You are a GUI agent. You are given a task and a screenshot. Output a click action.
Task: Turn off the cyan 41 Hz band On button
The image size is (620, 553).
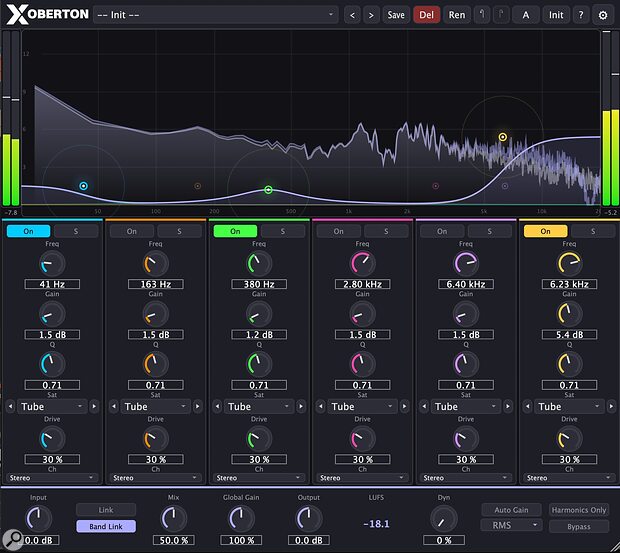pos(28,231)
